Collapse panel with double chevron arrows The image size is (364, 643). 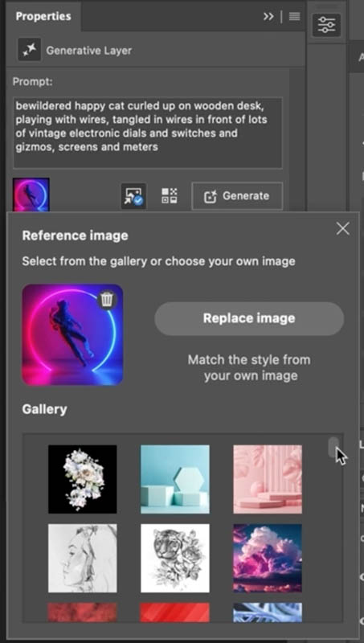click(x=268, y=16)
